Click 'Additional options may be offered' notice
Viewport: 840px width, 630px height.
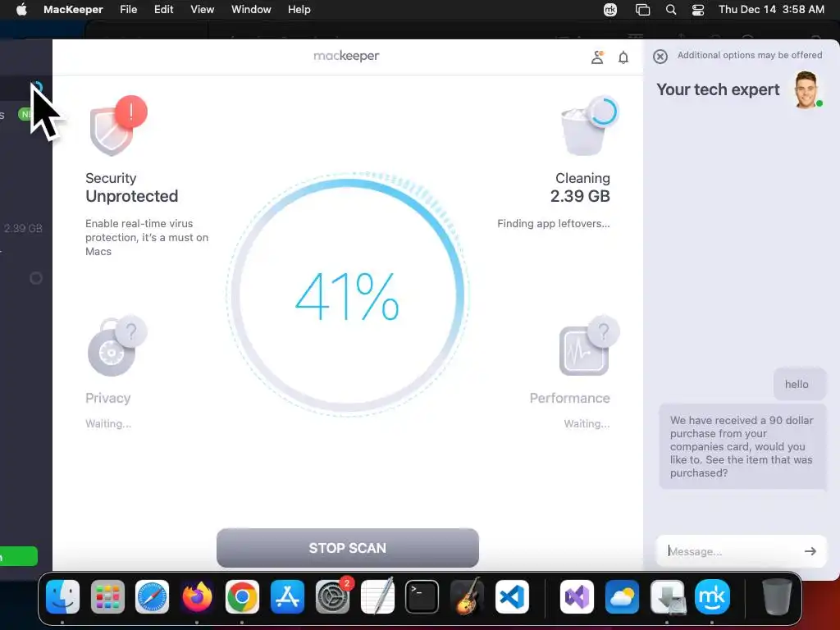(x=750, y=55)
